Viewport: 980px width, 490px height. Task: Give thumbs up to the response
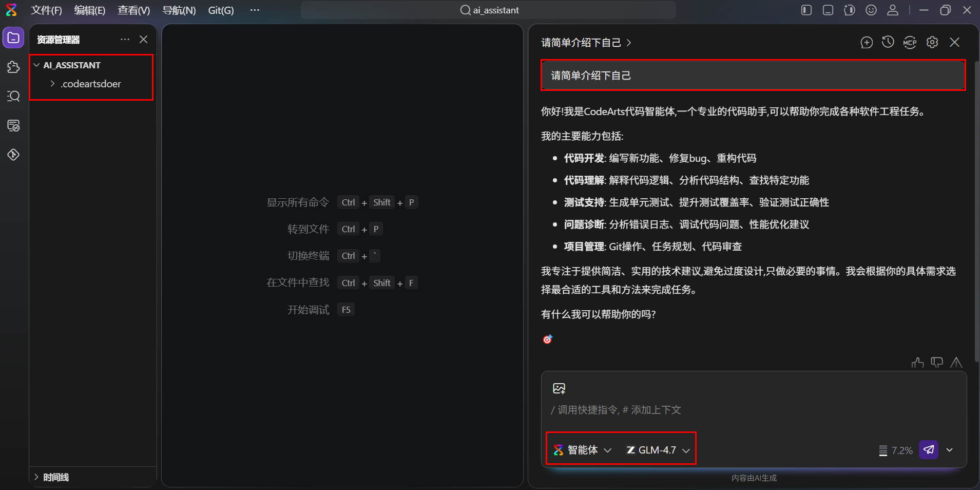[918, 363]
